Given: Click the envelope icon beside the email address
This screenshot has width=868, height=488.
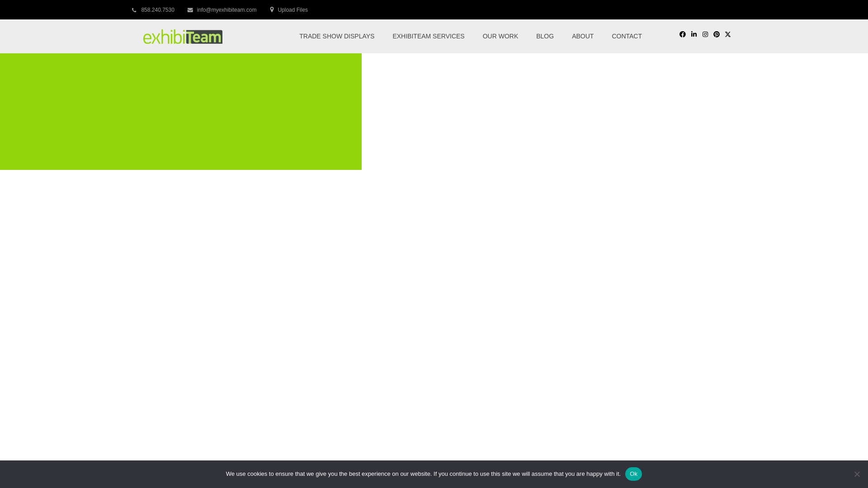Looking at the screenshot, I should [x=190, y=10].
